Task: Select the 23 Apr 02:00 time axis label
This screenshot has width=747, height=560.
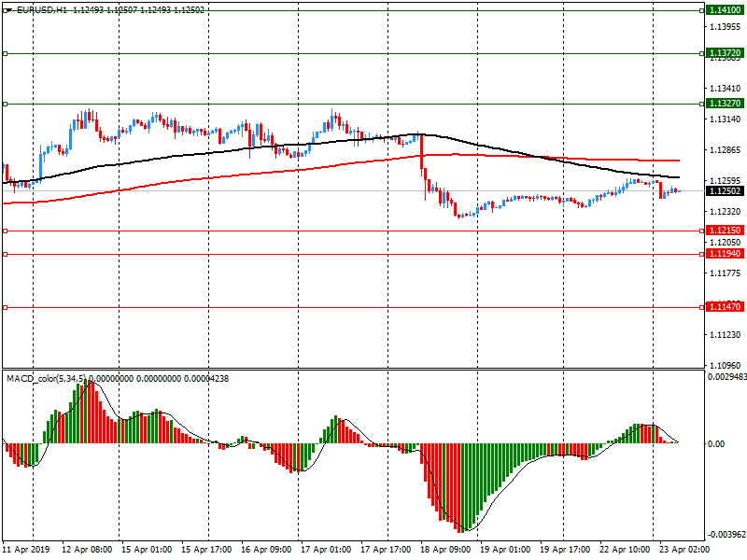Action: pos(684,551)
